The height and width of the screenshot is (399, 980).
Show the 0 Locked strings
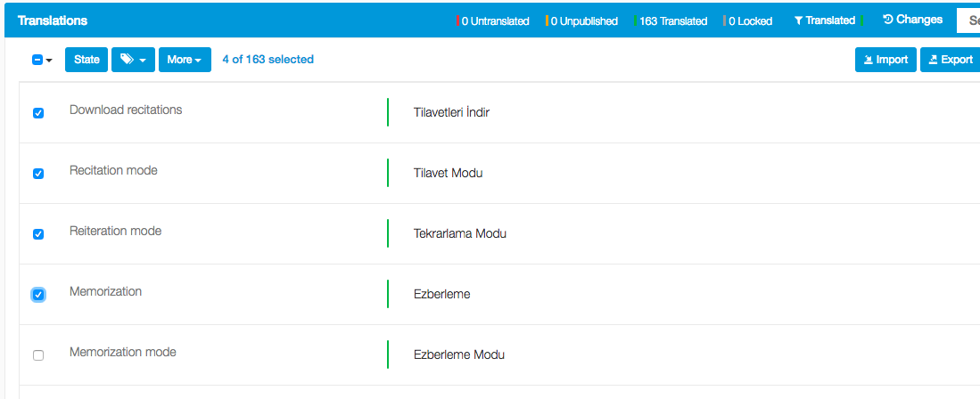tap(748, 20)
